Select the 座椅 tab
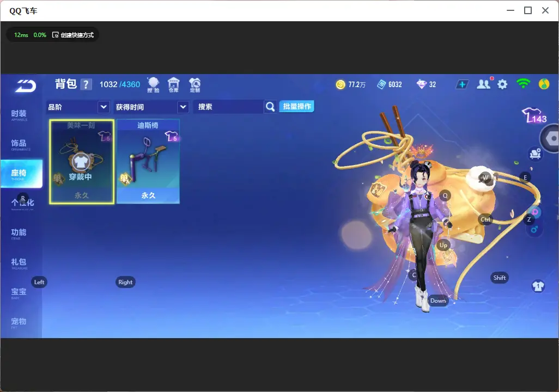 (21, 174)
